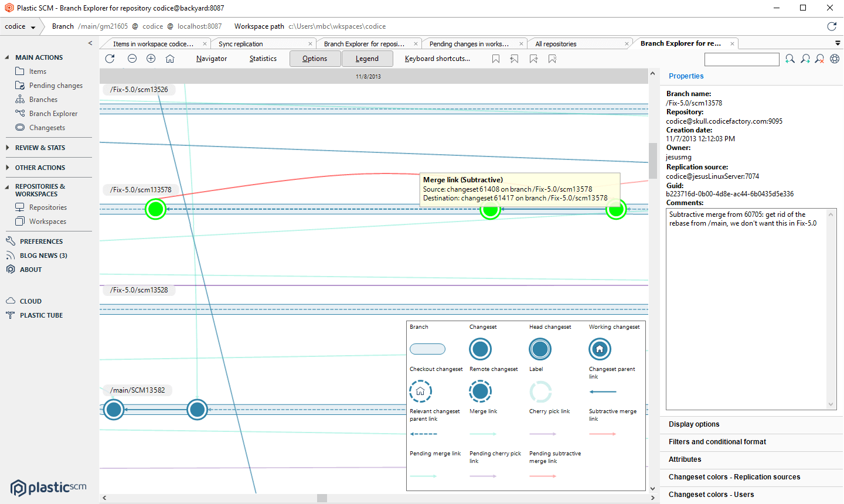This screenshot has height=504, width=844.
Task: Click the second bookmark icon in toolbar
Action: [x=515, y=59]
